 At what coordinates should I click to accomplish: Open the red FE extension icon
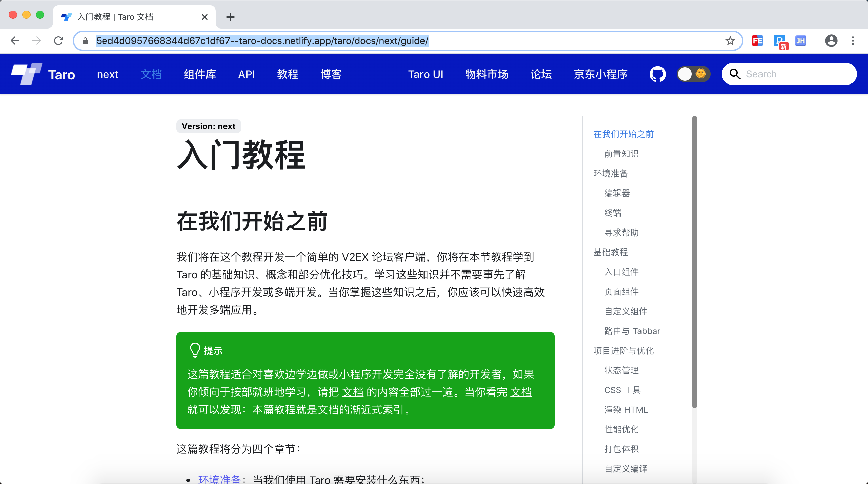click(x=757, y=41)
